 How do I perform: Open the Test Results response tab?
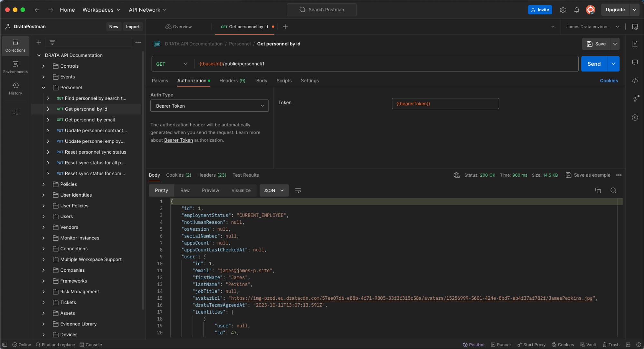point(245,175)
